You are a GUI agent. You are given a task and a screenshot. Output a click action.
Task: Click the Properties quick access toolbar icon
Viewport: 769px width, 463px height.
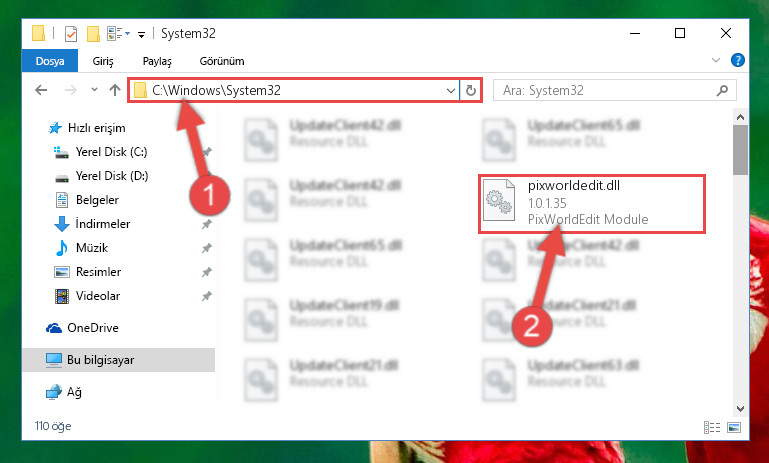[71, 33]
